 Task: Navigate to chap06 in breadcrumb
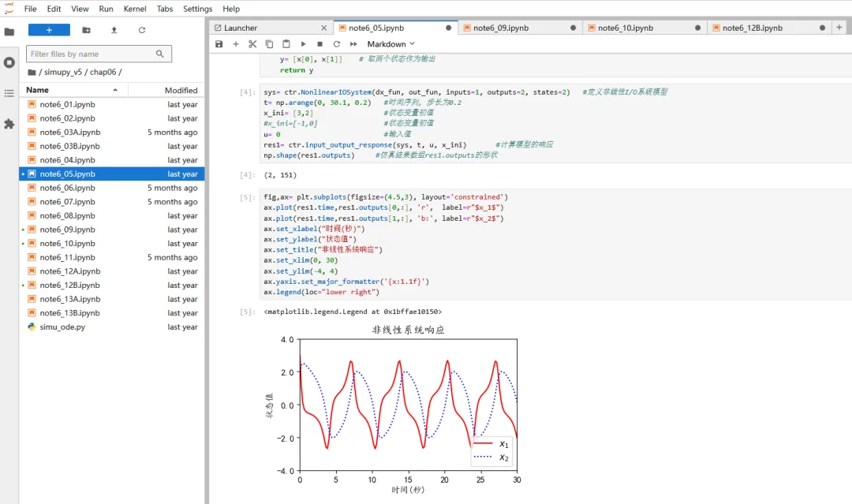[103, 73]
